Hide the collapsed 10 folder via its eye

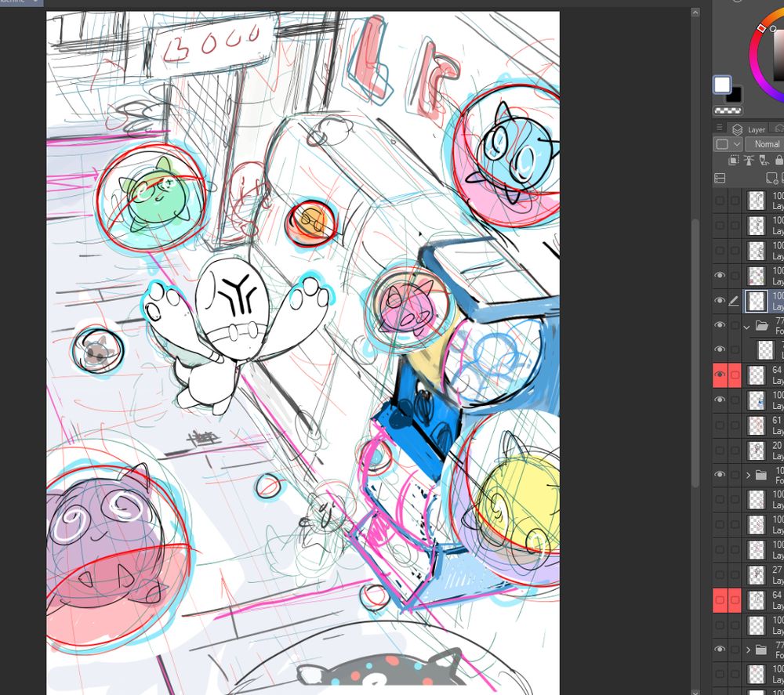[x=720, y=475]
